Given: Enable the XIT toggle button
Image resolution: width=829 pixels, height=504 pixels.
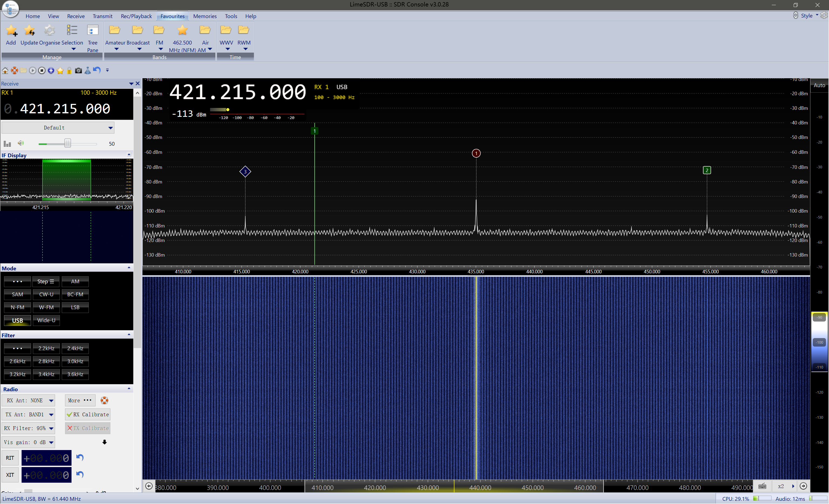Looking at the screenshot, I should pos(10,475).
